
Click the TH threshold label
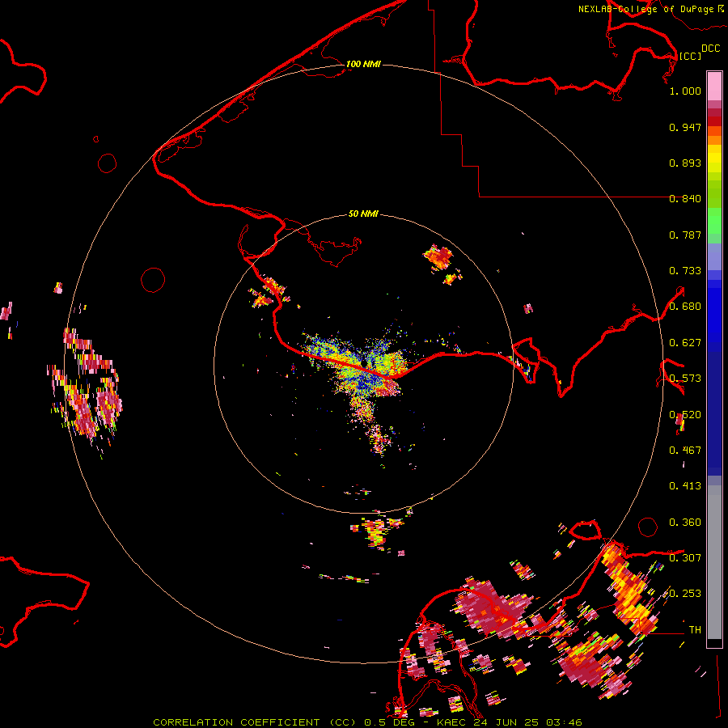click(x=695, y=630)
